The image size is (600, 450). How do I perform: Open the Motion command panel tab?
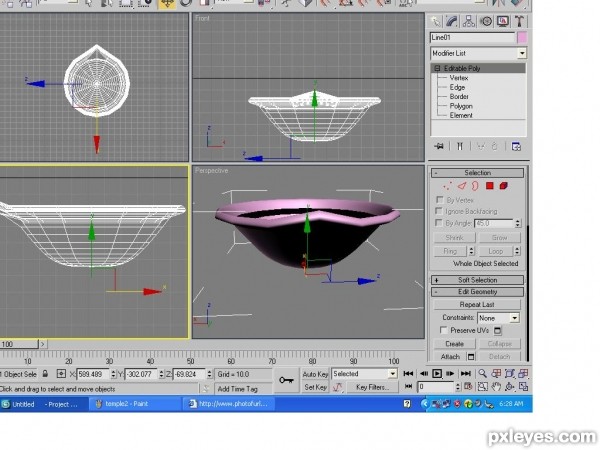pos(486,21)
